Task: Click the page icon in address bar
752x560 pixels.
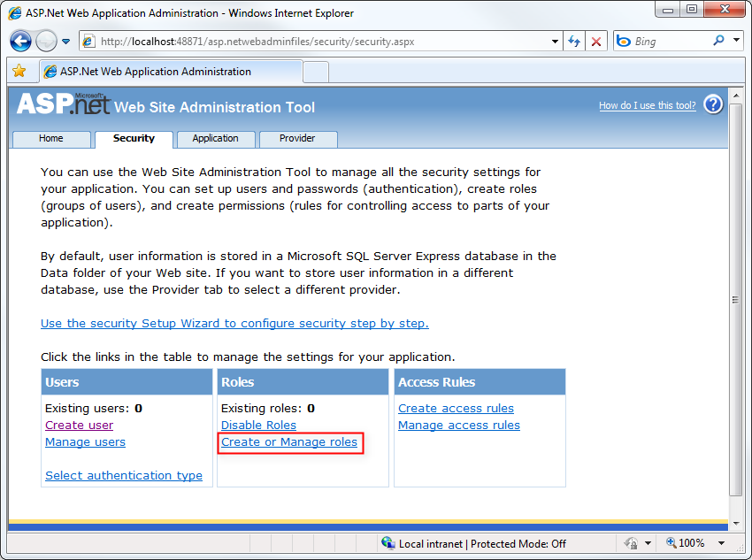Action: 88,42
